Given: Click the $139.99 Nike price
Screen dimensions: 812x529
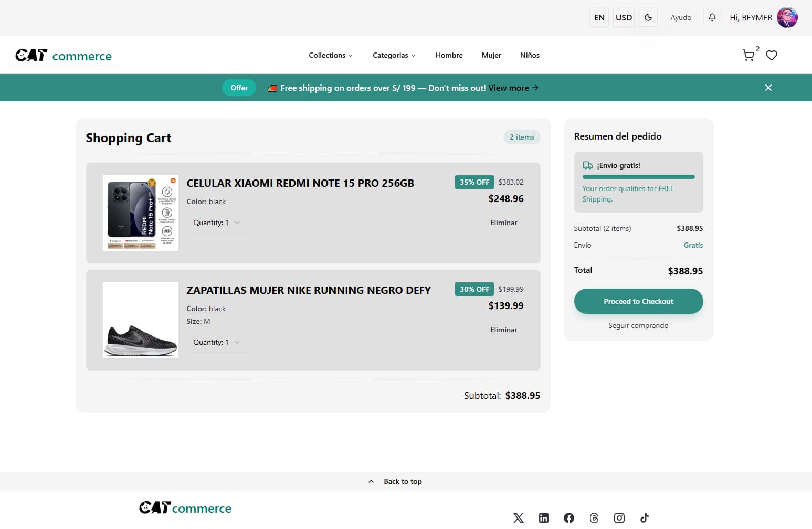Looking at the screenshot, I should 506,306.
